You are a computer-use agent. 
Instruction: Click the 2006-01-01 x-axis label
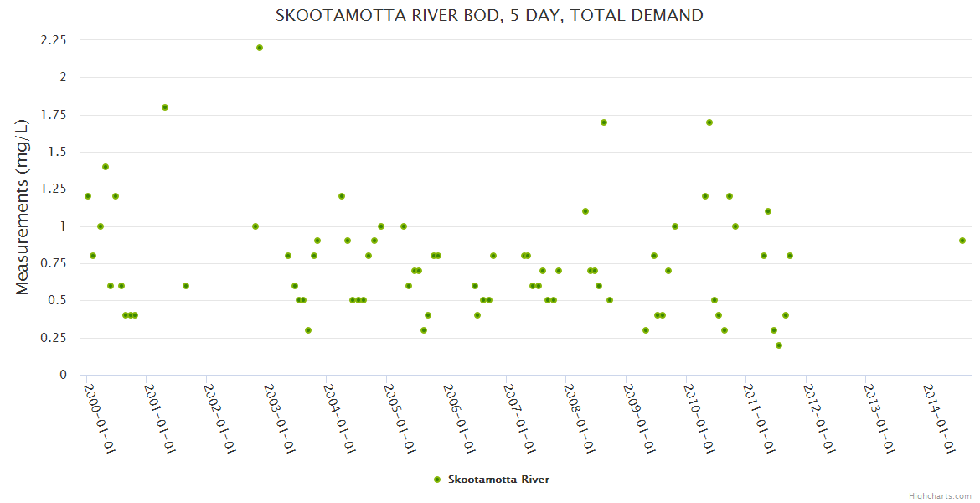(x=459, y=418)
